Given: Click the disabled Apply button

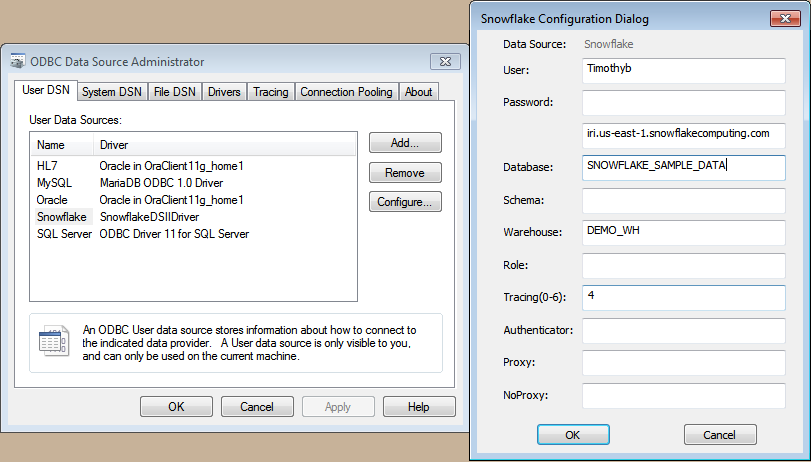Looking at the screenshot, I should 338,407.
